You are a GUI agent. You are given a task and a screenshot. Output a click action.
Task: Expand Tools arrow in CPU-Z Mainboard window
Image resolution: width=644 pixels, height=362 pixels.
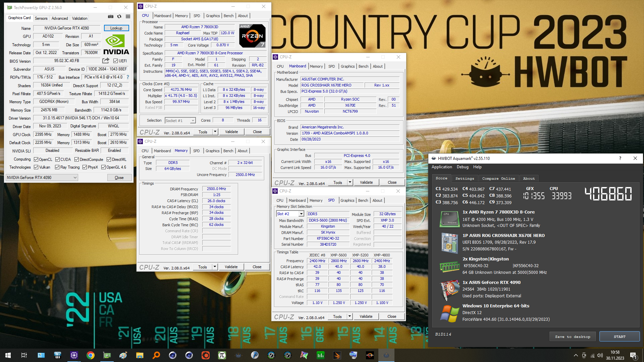[x=350, y=182]
